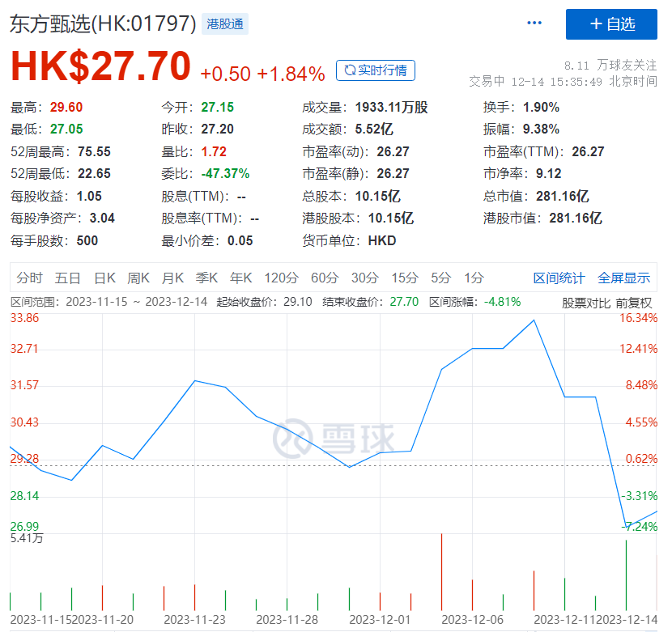Click the stock title 东方甄选(HK:01797)
This screenshot has width=672, height=632.
pyautogui.click(x=103, y=24)
